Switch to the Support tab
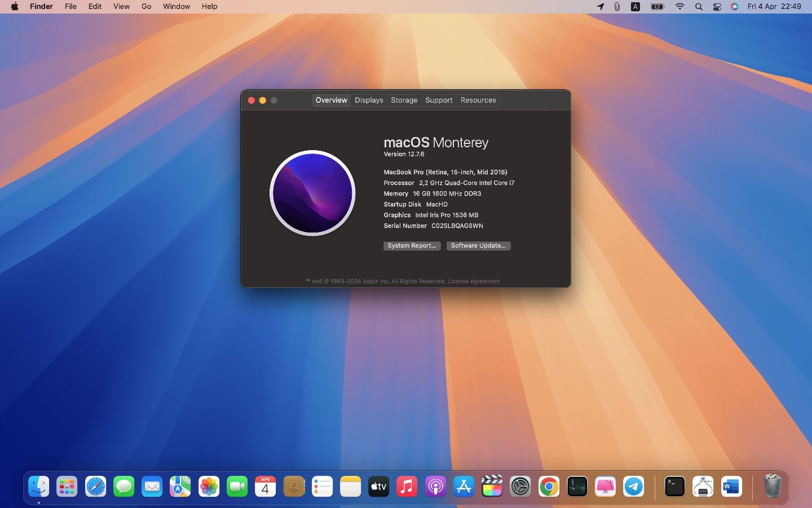 pos(439,100)
